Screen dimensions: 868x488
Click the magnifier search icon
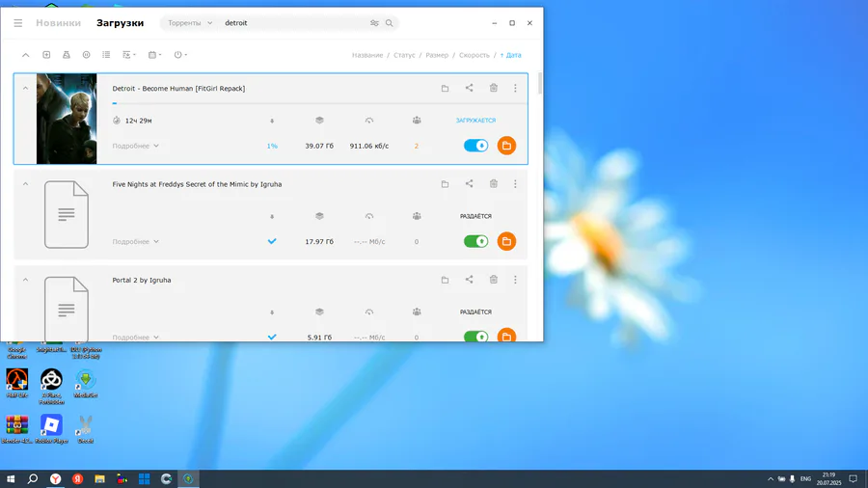[x=390, y=23]
